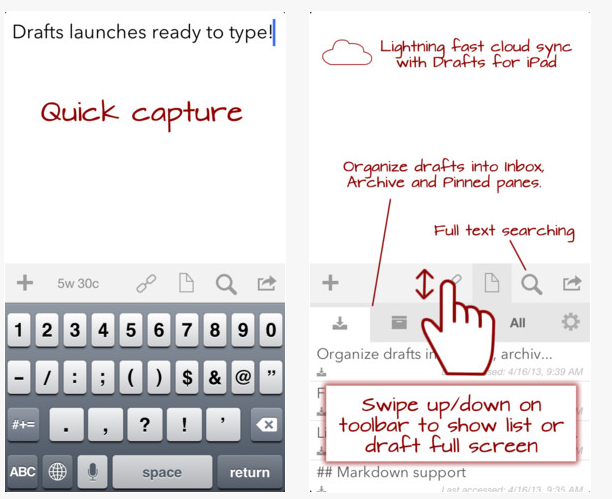Tap the forward slash key
The width and height of the screenshot is (612, 499).
47,377
